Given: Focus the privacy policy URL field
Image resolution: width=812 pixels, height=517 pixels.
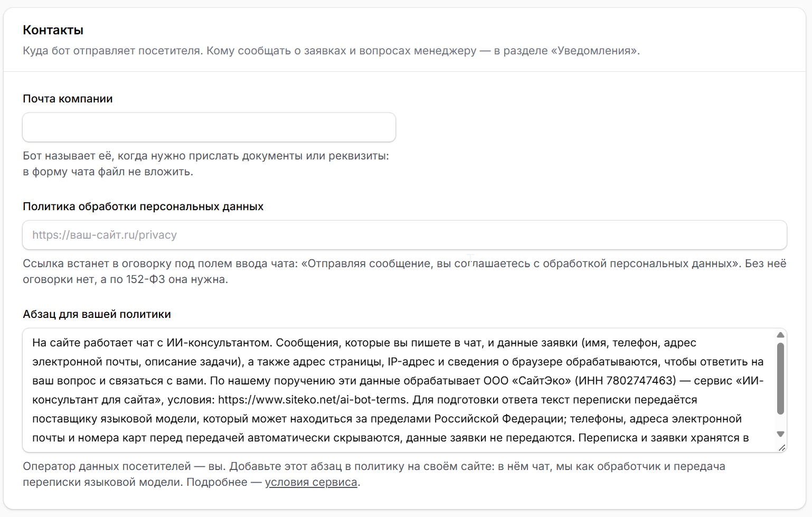Looking at the screenshot, I should coord(404,235).
